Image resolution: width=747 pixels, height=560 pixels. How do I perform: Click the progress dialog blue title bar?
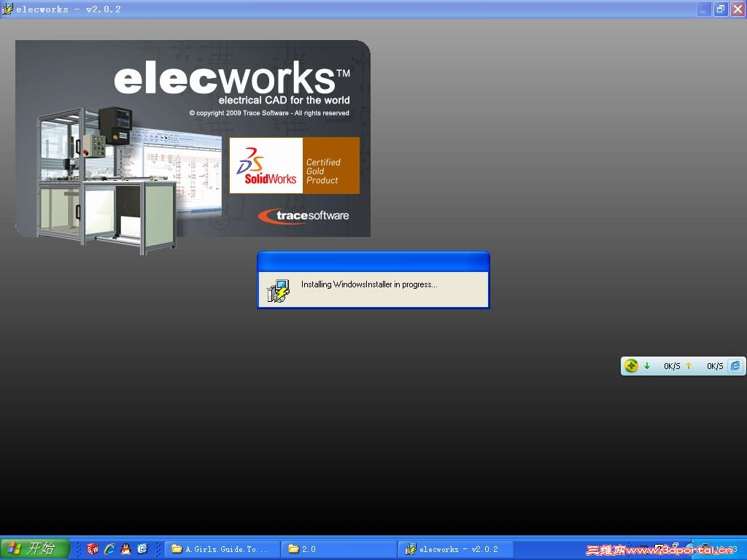click(x=373, y=262)
